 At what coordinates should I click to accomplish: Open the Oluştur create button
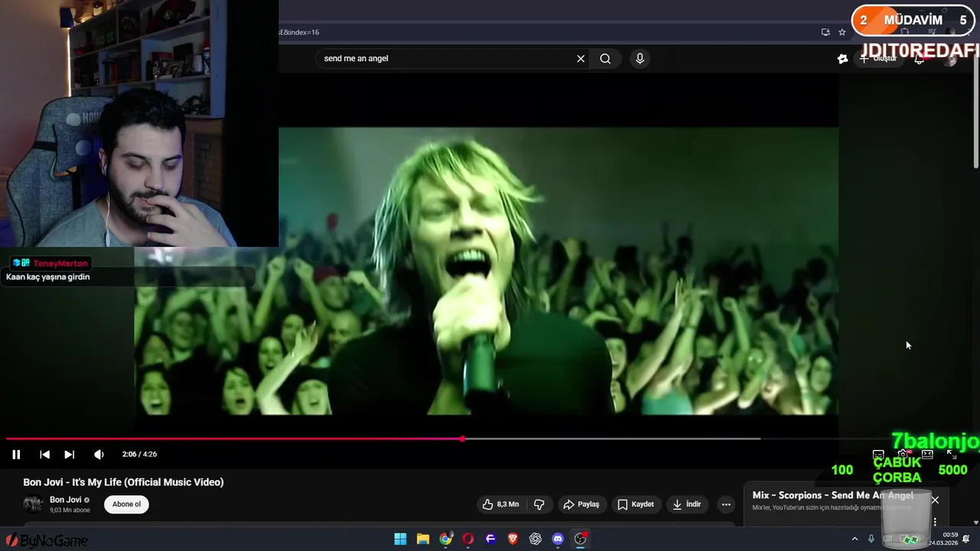pos(879,58)
